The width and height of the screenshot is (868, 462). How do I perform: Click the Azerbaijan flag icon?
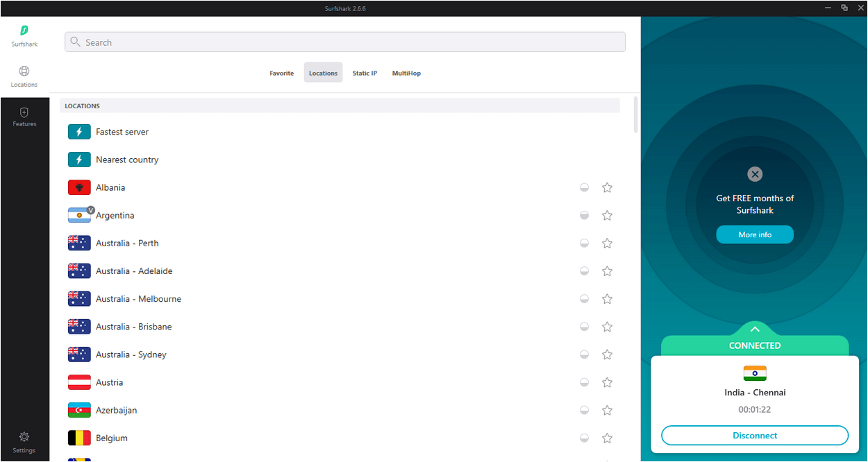(79, 410)
